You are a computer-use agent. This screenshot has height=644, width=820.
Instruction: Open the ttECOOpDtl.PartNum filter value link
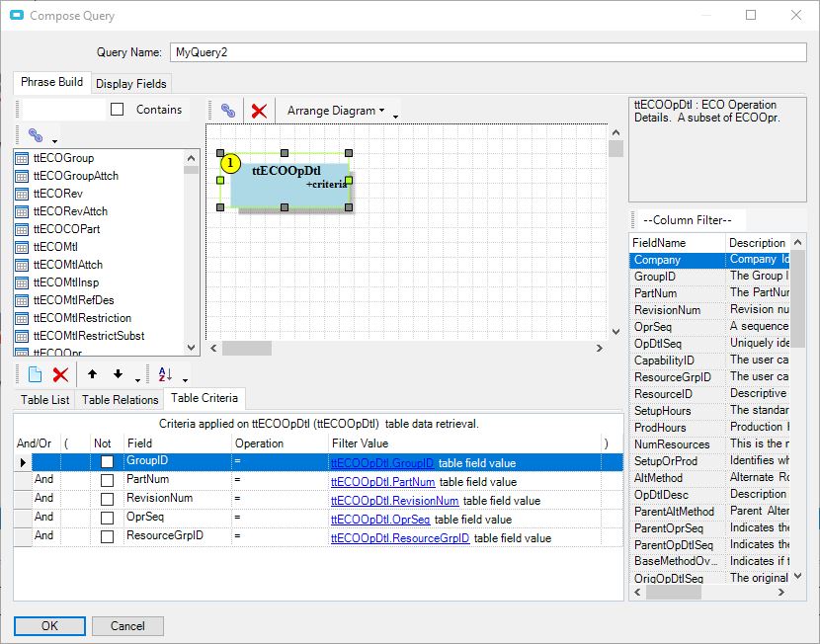coord(382,482)
